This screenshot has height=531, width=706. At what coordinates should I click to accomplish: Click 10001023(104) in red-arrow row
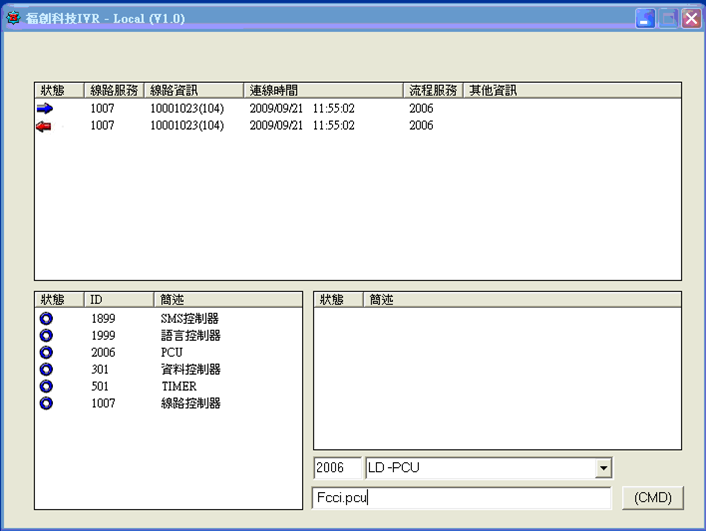[187, 126]
